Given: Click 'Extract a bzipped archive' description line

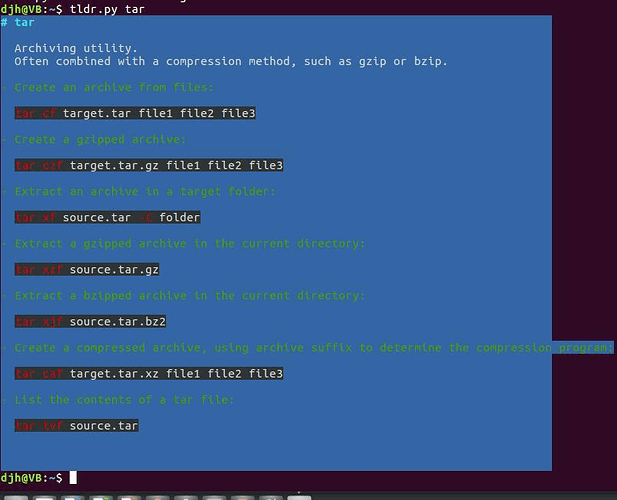Looking at the screenshot, I should 190,295.
